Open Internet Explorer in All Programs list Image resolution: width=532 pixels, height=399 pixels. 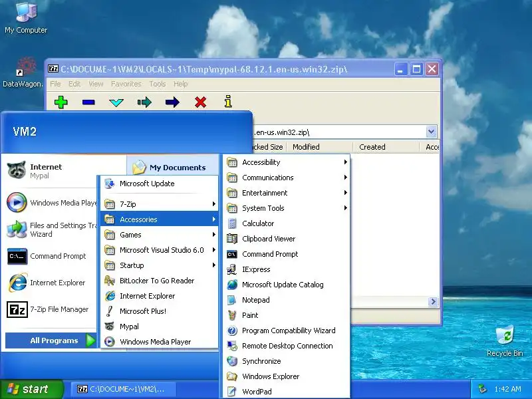159,296
